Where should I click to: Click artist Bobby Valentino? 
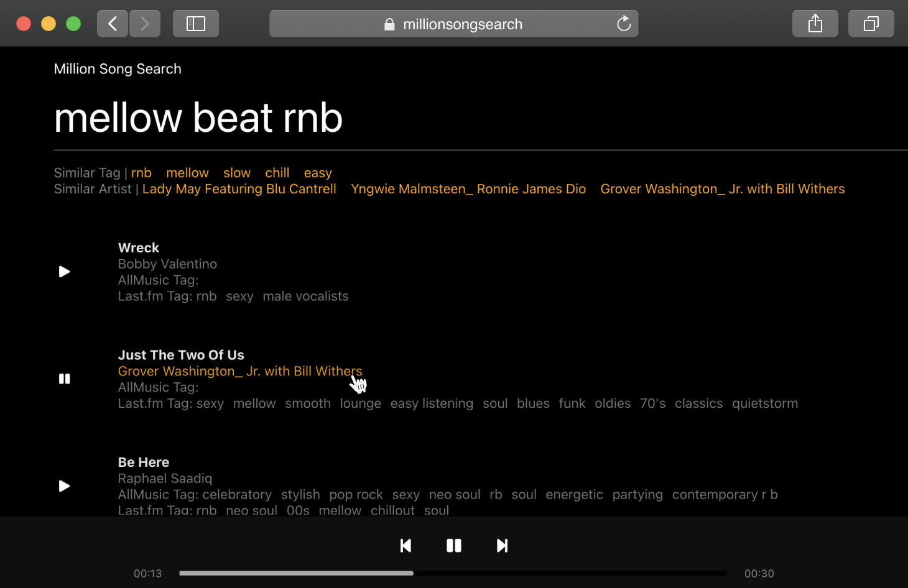point(167,264)
